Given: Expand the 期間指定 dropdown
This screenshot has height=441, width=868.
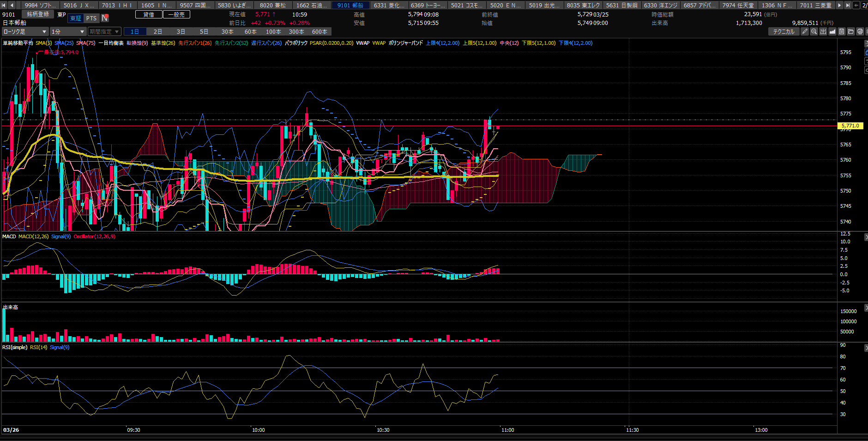Looking at the screenshot, I should (x=104, y=31).
